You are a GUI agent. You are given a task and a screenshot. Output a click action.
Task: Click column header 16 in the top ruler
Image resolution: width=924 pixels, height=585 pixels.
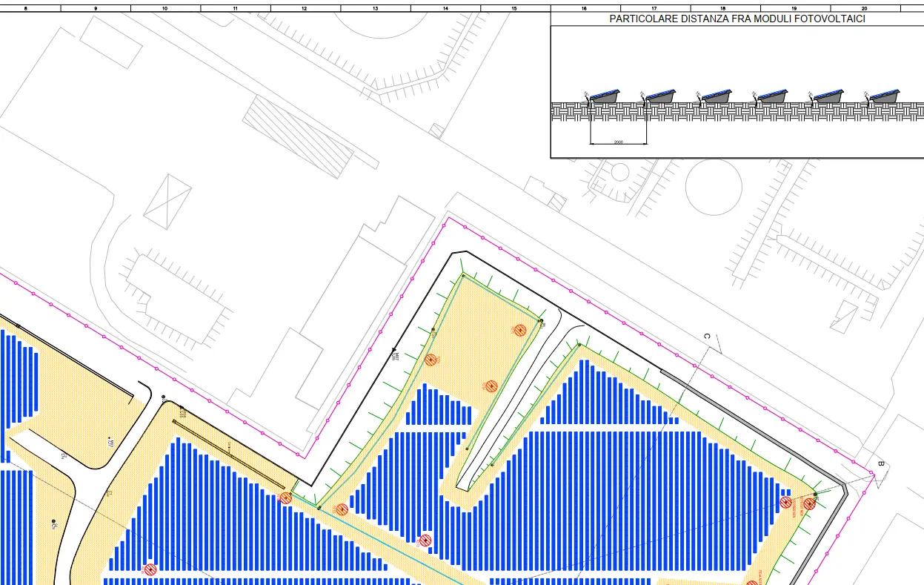[585, 8]
